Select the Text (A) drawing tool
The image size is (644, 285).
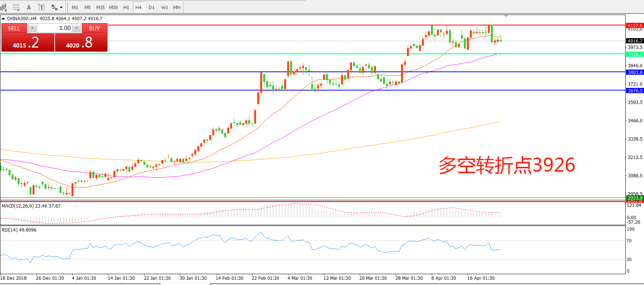coord(29,7)
